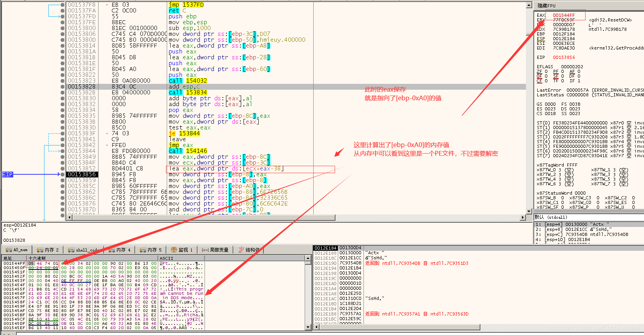This screenshot has height=335, width=644.
Task: Toggle breakpoint dot at address 00153862
Action: click(x=63, y=192)
